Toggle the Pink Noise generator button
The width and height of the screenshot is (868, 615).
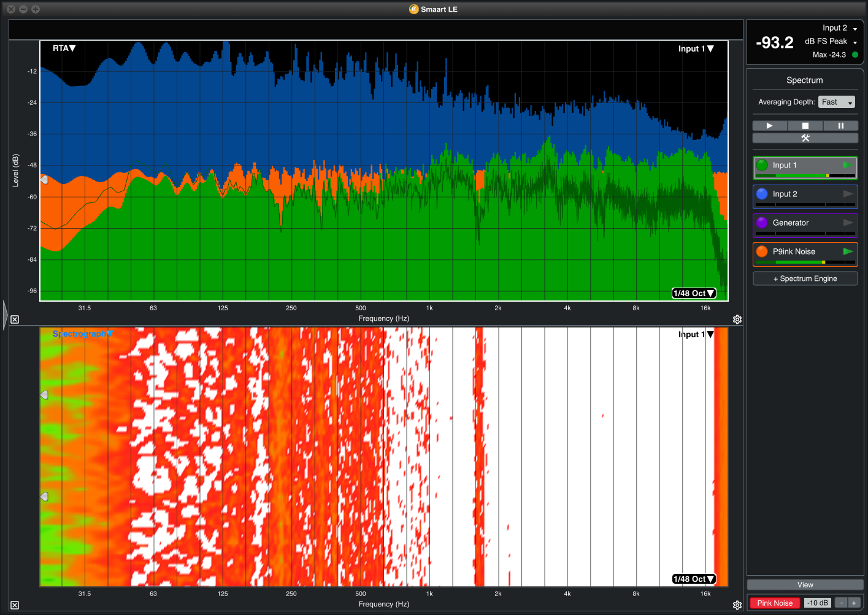775,603
